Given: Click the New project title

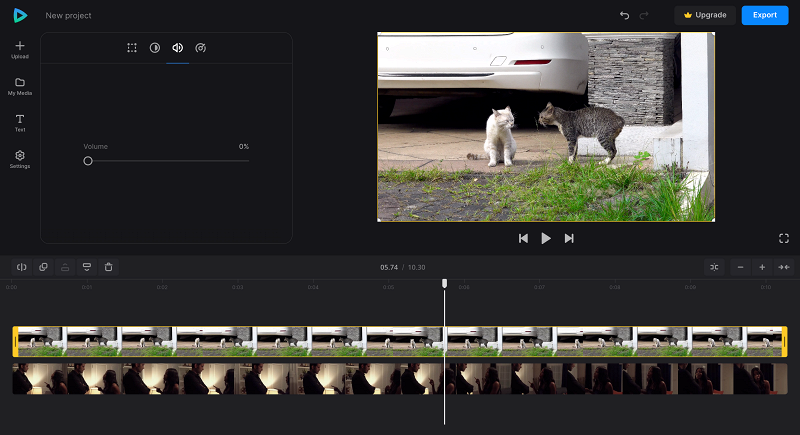Looking at the screenshot, I should tap(68, 16).
